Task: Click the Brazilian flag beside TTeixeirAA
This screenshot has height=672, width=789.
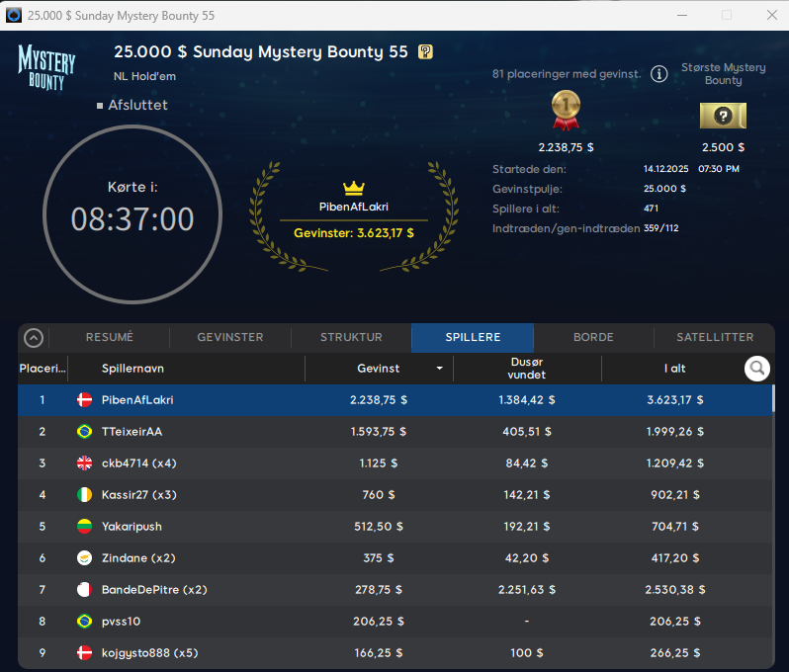Action: click(x=84, y=432)
